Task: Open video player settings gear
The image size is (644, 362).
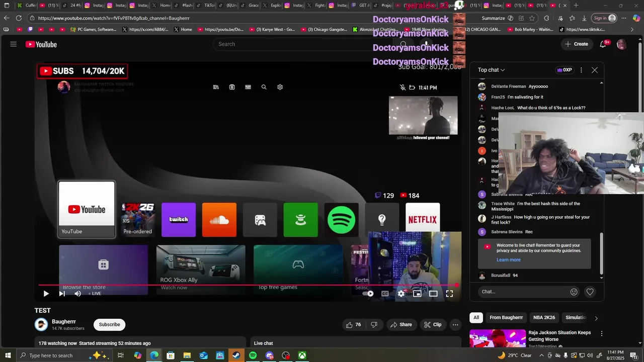Action: (x=401, y=294)
